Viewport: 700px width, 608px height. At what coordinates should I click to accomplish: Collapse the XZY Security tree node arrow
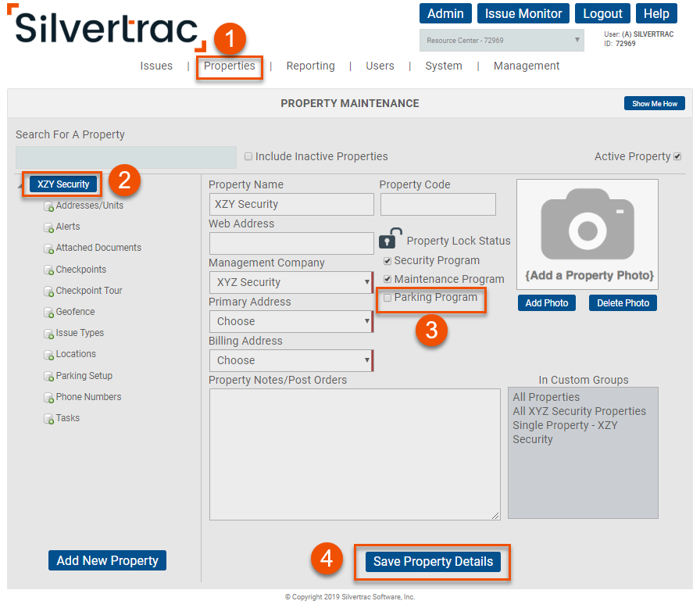20,184
